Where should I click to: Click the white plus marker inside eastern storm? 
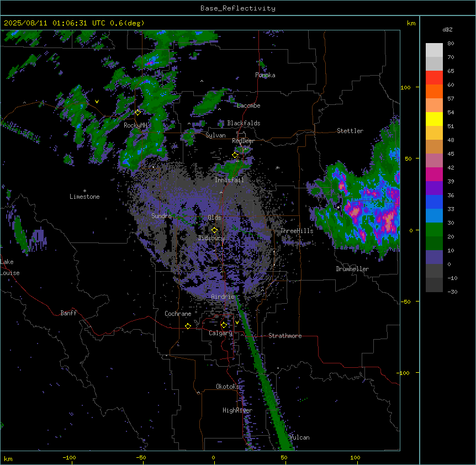coord(338,207)
